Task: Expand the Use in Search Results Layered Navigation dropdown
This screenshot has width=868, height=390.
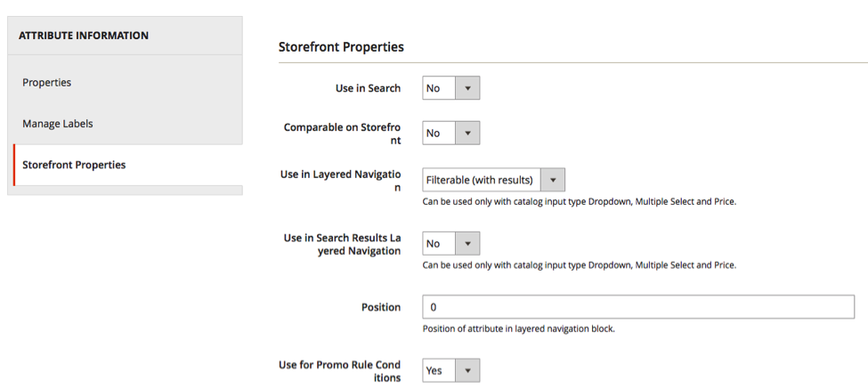Action: click(450, 243)
